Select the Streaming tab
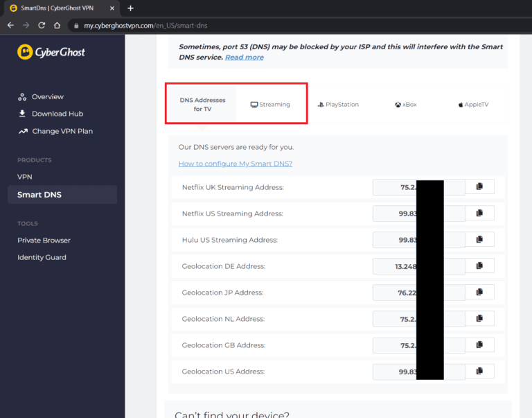 point(270,105)
